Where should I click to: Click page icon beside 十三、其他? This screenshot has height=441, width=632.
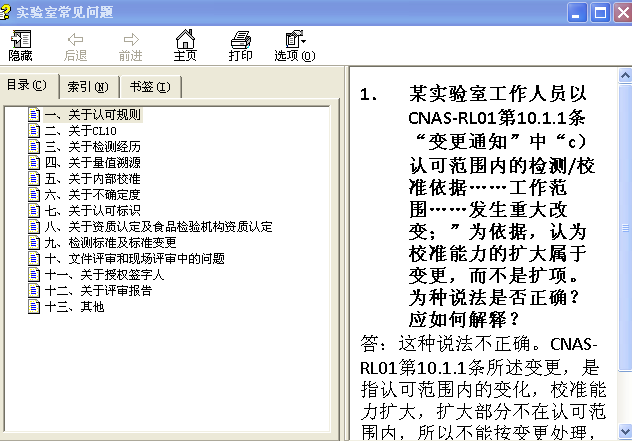pos(34,307)
